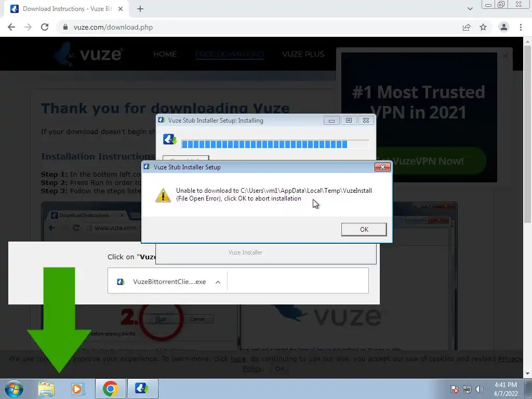Screen dimensions: 532x399
Task: Click the VuzeBittorrentClie....exe download item
Action: 168,282
